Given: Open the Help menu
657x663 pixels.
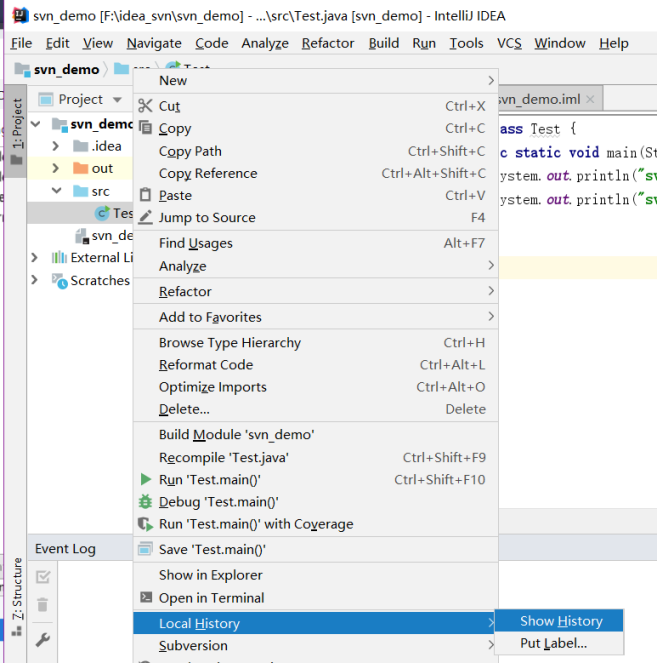Looking at the screenshot, I should (x=613, y=43).
